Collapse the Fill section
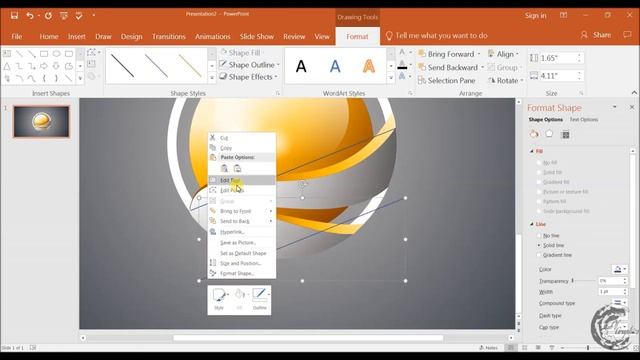 532,151
